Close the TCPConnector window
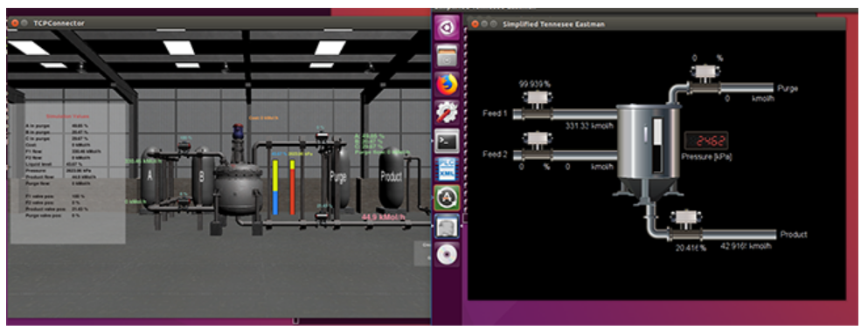The height and width of the screenshot is (330, 868). point(15,24)
